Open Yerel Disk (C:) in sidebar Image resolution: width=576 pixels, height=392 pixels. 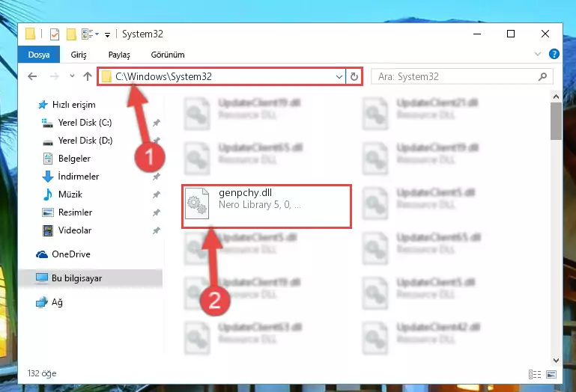click(x=85, y=123)
